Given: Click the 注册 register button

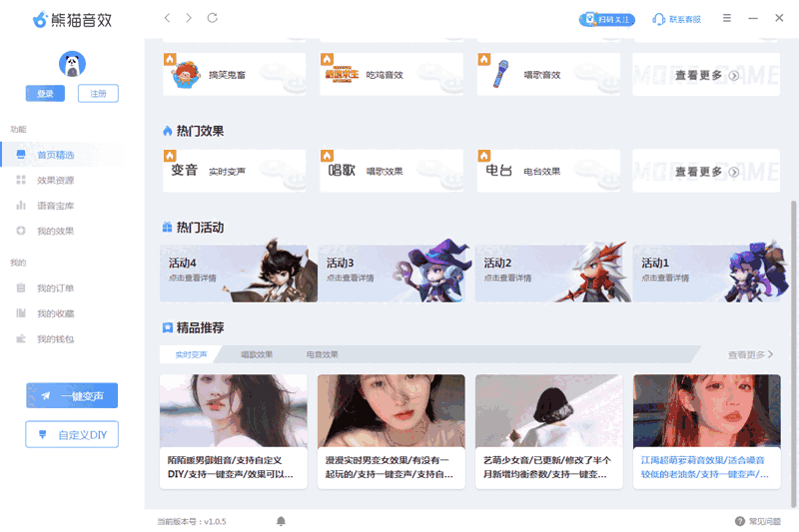Looking at the screenshot, I should 98,94.
